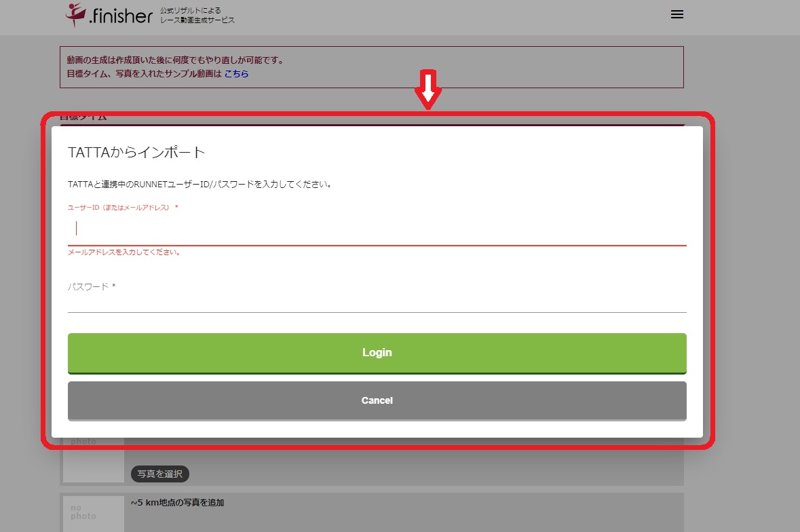This screenshot has width=800, height=532.
Task: Open the こちら sample video link
Action: pos(236,73)
